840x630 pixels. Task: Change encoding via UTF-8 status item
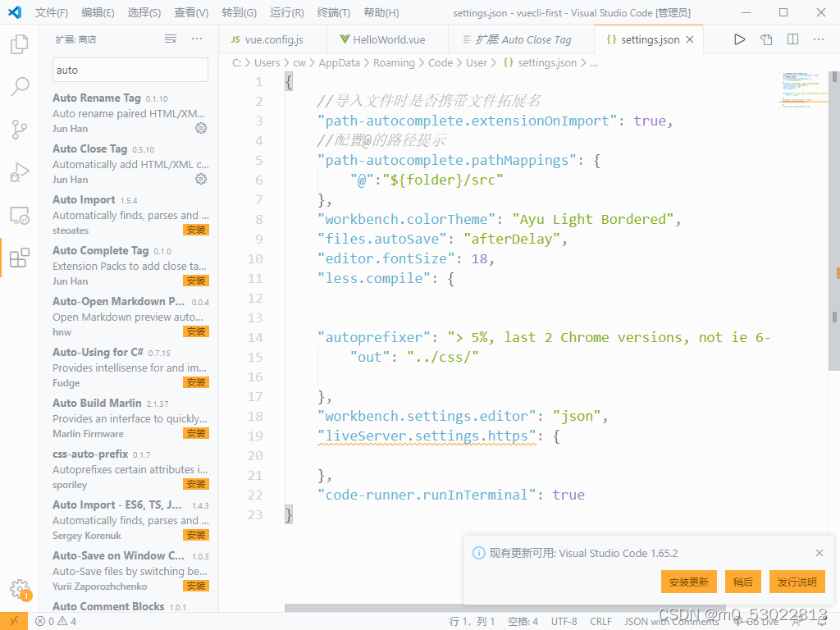coord(564,622)
